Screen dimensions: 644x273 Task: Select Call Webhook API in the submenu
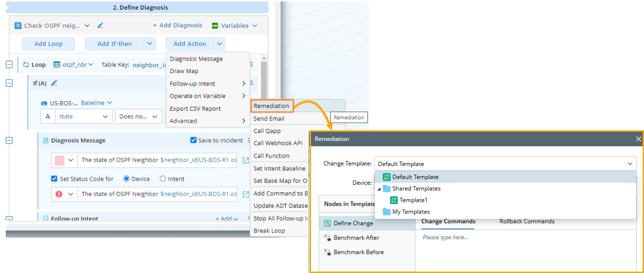click(x=279, y=143)
